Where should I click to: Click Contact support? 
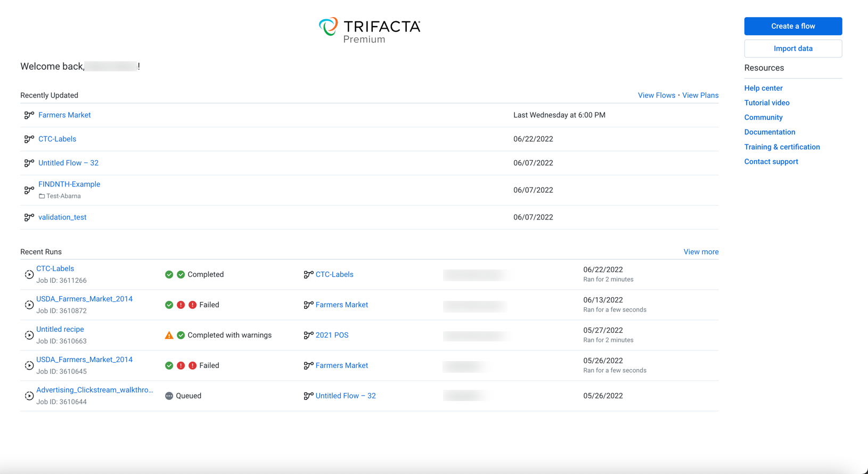(x=771, y=162)
